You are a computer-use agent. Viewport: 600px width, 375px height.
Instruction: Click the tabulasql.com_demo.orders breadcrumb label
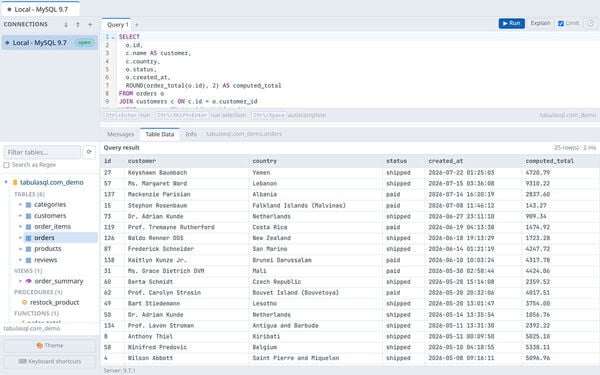click(244, 134)
